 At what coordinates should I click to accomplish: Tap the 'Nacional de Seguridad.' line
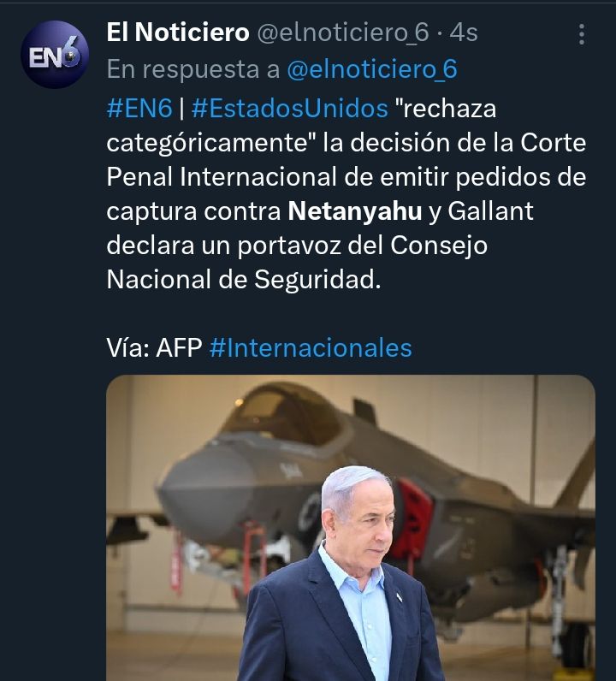click(x=244, y=279)
